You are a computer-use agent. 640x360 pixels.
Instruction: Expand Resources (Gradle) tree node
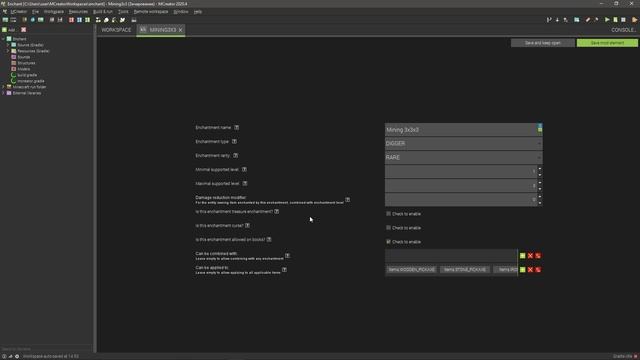8,51
